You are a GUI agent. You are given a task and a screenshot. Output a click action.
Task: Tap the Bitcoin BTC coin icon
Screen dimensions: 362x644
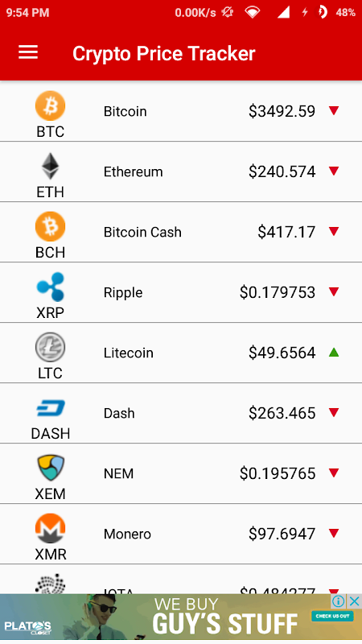coord(50,105)
